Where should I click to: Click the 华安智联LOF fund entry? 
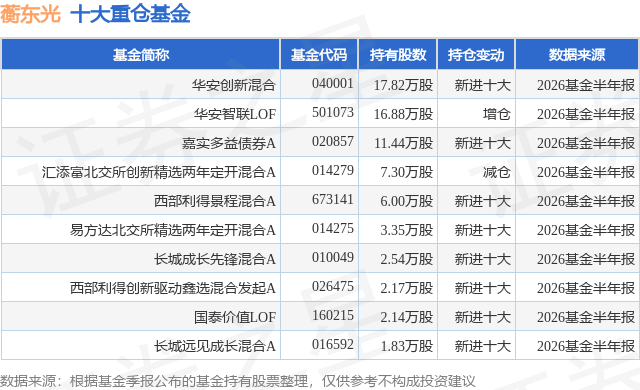tap(235, 114)
